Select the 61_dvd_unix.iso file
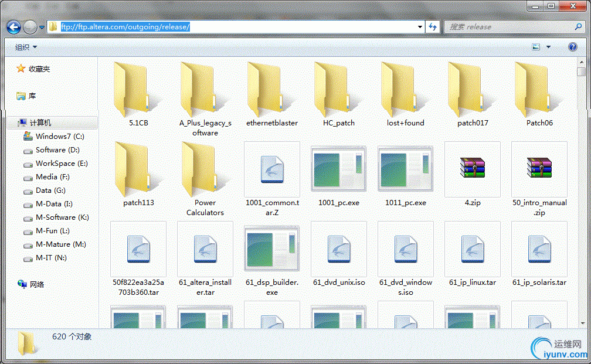Viewport: 591px width, 364px height. (x=339, y=254)
